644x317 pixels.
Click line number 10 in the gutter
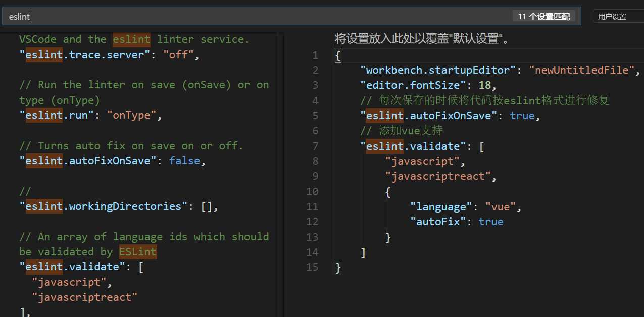[312, 191]
